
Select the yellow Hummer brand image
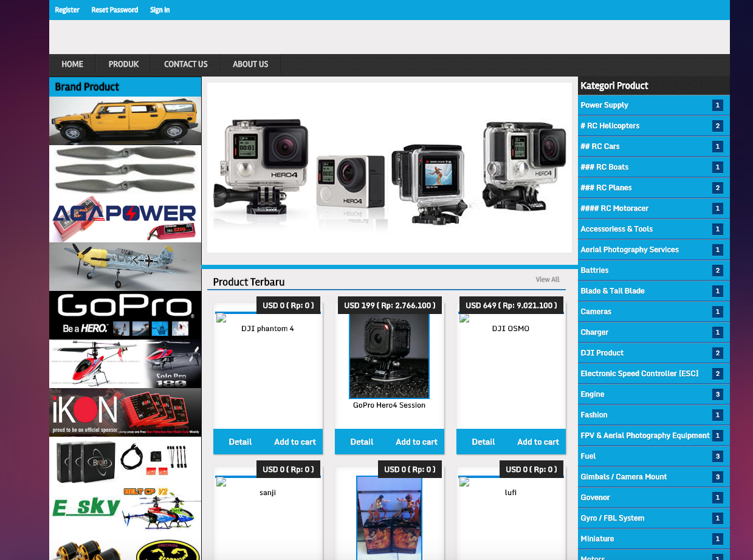pyautogui.click(x=125, y=120)
